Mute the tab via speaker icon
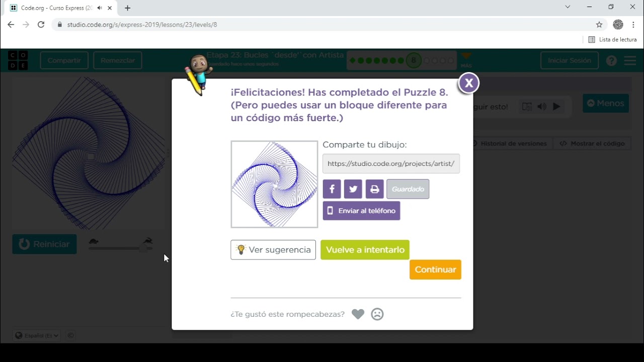The height and width of the screenshot is (362, 644). pyautogui.click(x=100, y=8)
